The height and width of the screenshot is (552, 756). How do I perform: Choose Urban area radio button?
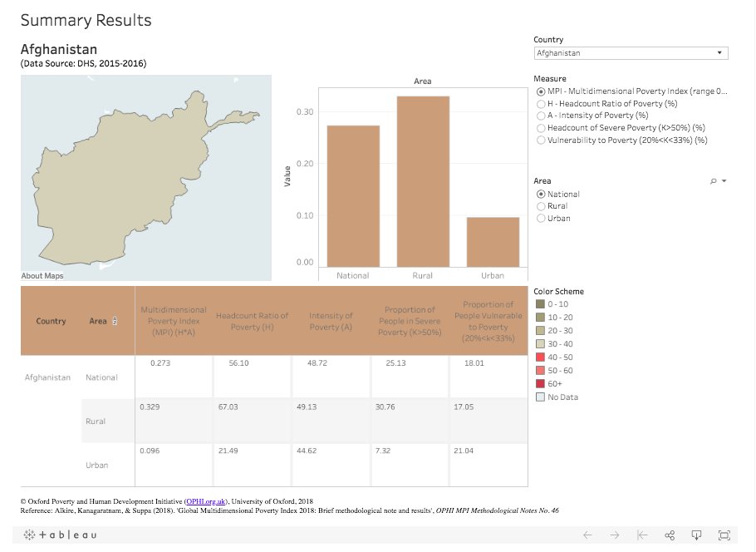tap(541, 218)
